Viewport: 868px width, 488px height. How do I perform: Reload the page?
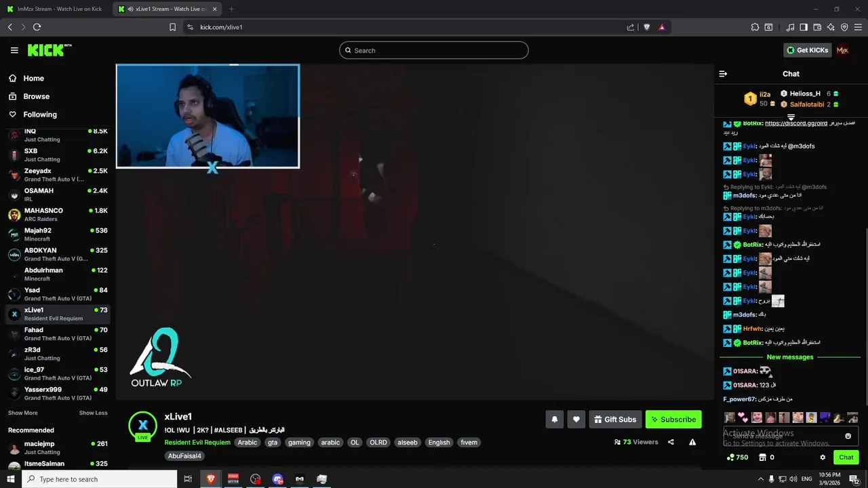(37, 27)
